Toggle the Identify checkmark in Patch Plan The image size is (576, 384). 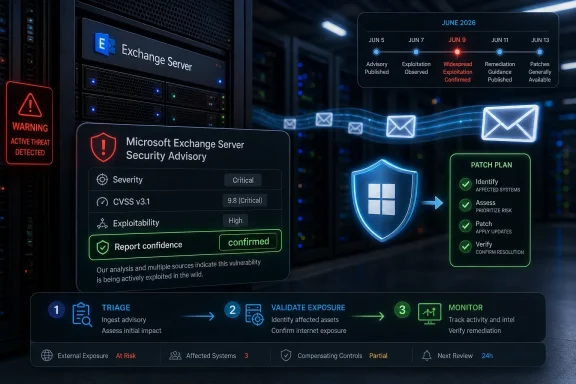[x=465, y=184]
